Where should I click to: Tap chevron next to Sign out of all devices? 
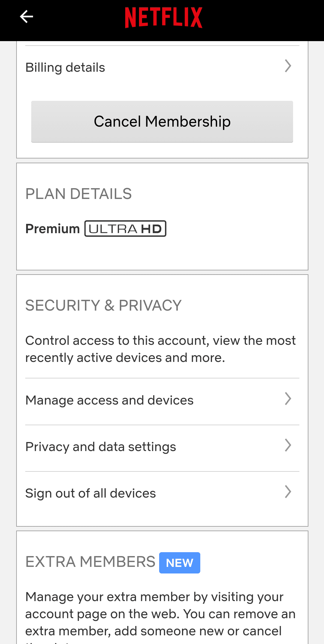288,492
